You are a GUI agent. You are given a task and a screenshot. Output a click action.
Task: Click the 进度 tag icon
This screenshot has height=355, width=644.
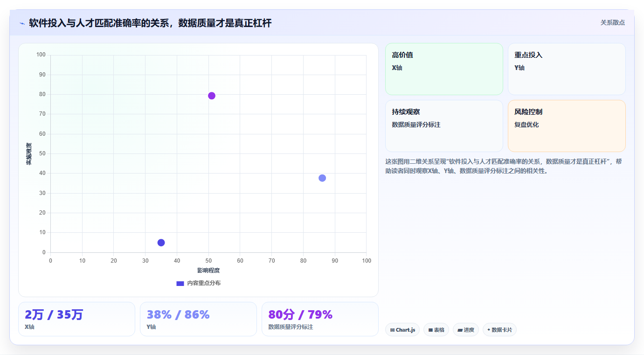pos(460,330)
